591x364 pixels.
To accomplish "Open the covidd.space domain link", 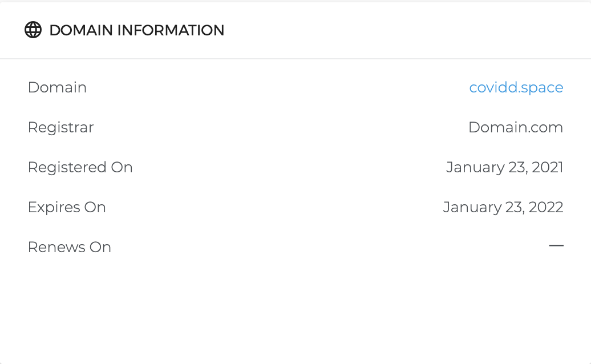I will 516,87.
